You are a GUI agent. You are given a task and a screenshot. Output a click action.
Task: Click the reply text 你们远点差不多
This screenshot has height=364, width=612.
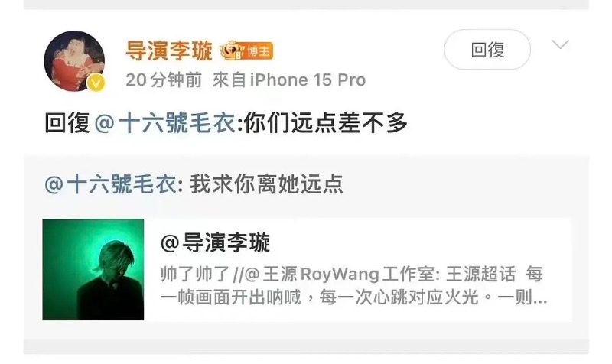click(x=326, y=123)
